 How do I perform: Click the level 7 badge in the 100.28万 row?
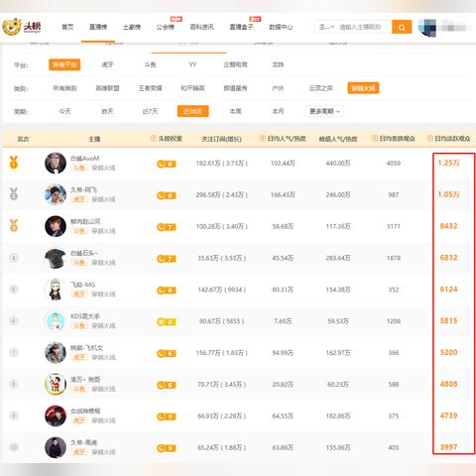pos(167,227)
